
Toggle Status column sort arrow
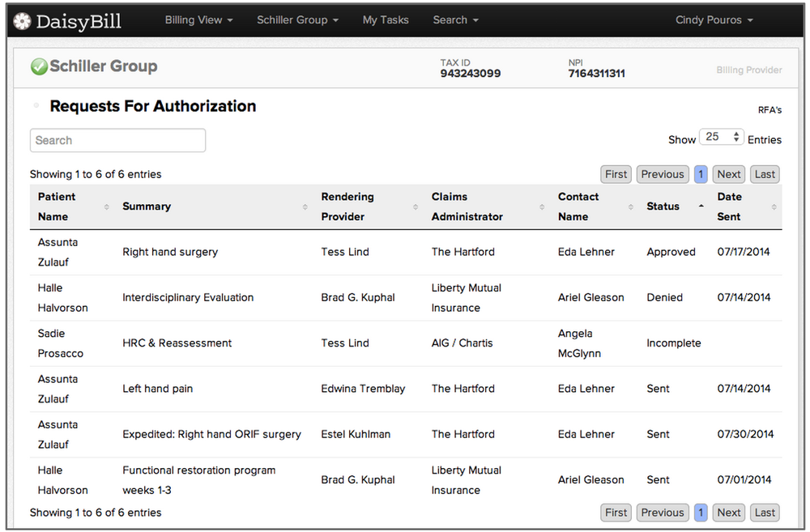(x=701, y=206)
